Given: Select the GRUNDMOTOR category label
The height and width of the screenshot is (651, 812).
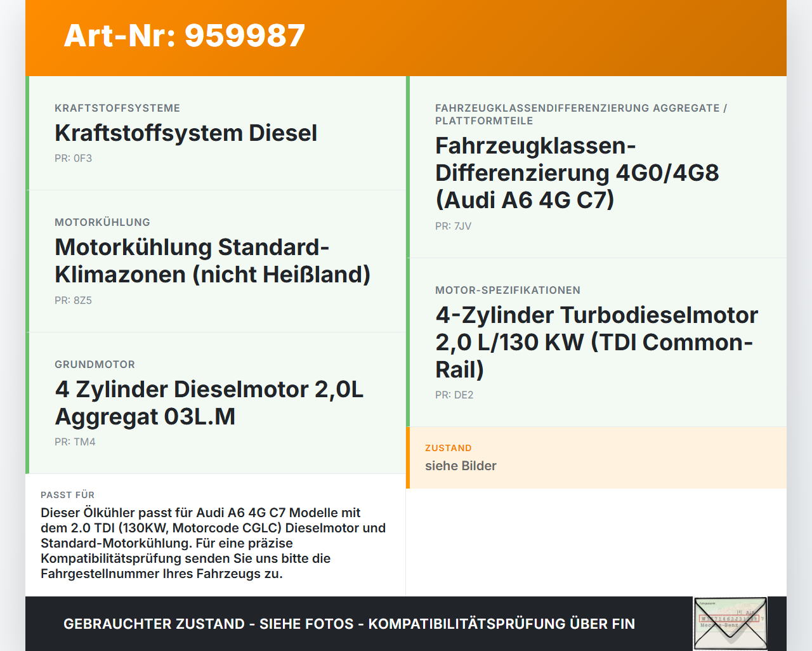Looking at the screenshot, I should click(95, 364).
